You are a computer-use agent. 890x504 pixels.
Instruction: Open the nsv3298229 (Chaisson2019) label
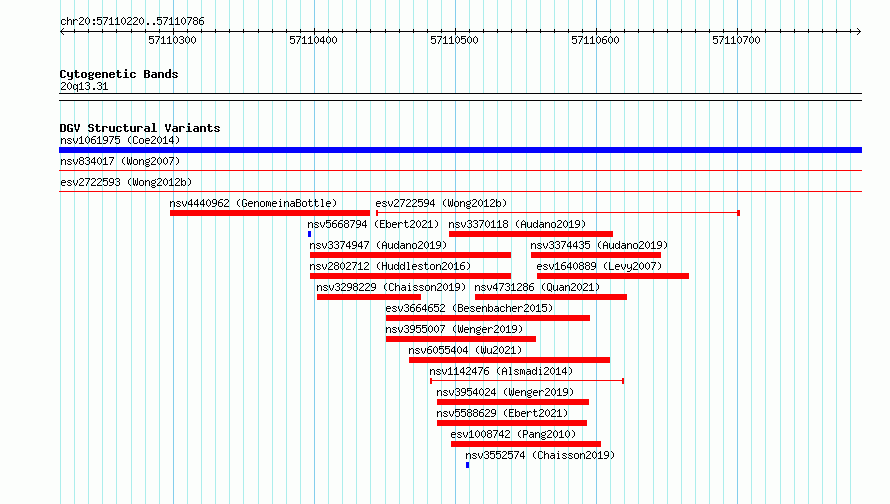(x=391, y=287)
